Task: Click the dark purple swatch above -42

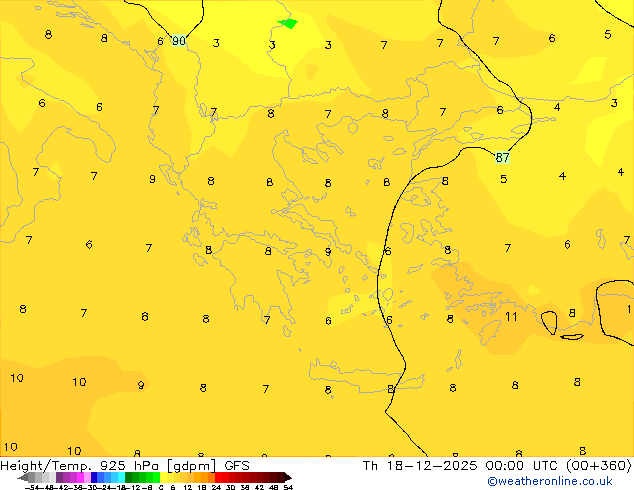Action: point(59,477)
